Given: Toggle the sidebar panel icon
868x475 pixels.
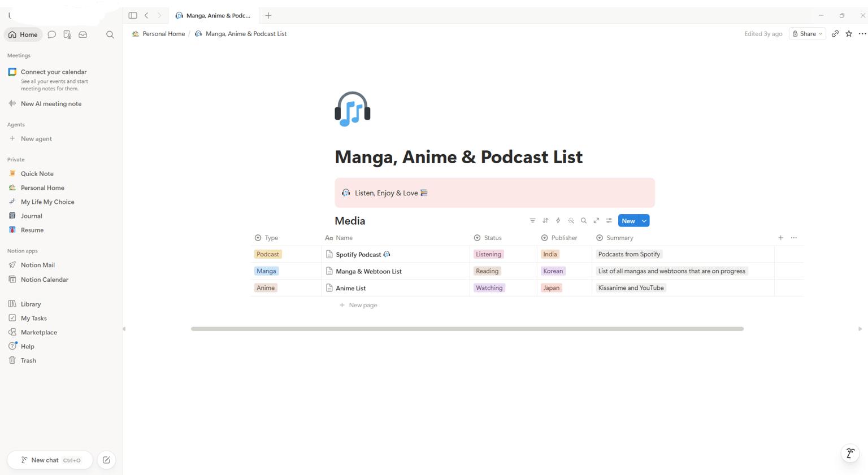Looking at the screenshot, I should (x=133, y=16).
